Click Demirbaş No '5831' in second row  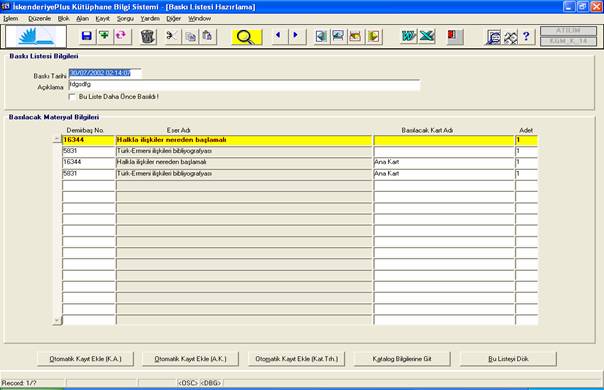[x=89, y=151]
